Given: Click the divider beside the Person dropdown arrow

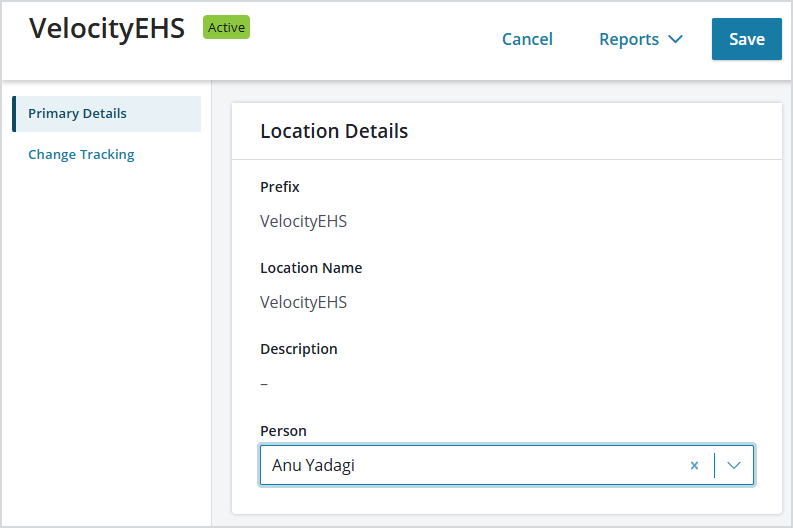Looking at the screenshot, I should 715,465.
